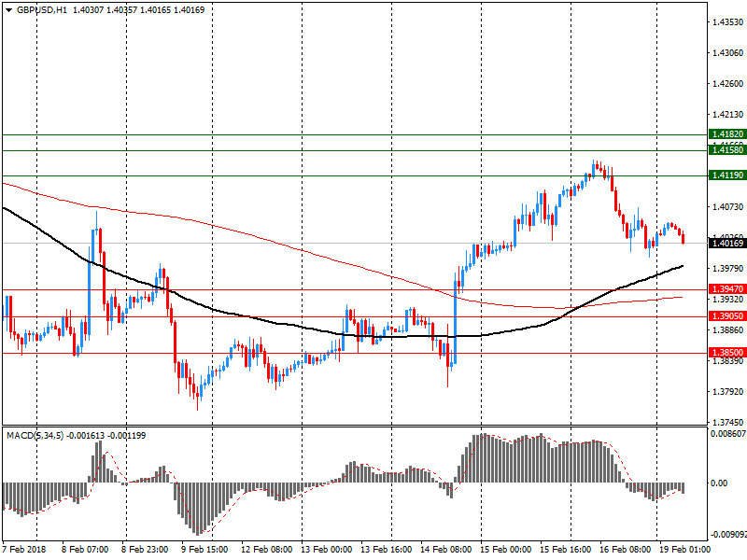Click the 9 Feb 15:00 time label
This screenshot has width=747, height=560.
204,550
